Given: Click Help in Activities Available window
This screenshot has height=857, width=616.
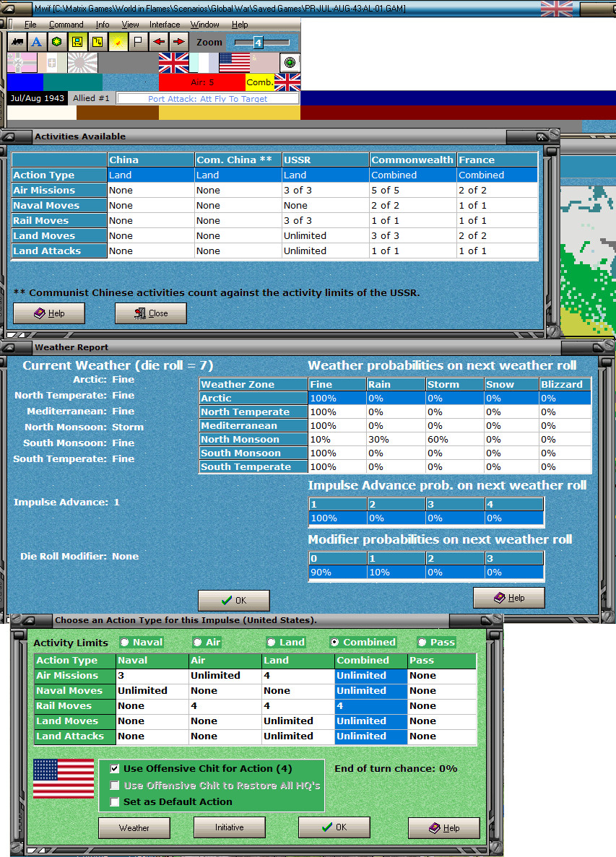Looking at the screenshot, I should [49, 313].
